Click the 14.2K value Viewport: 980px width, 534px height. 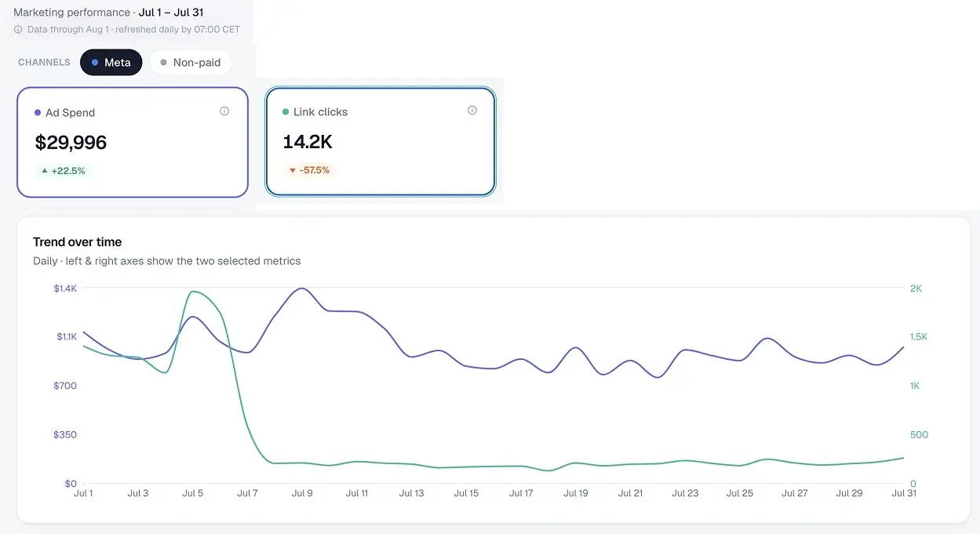point(308,141)
